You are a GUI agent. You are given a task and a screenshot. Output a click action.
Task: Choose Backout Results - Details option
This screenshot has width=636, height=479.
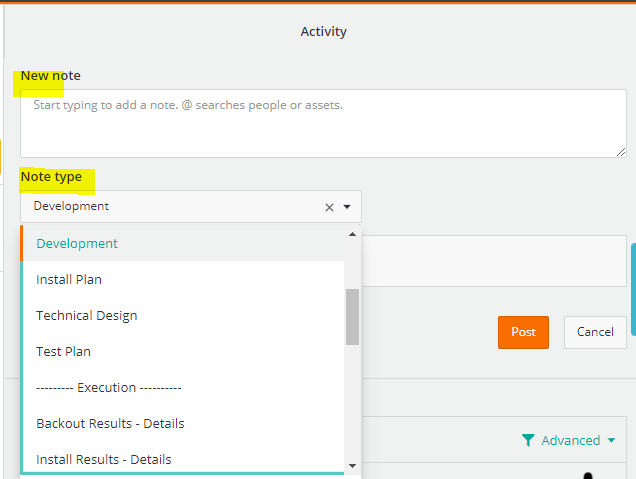click(x=110, y=423)
